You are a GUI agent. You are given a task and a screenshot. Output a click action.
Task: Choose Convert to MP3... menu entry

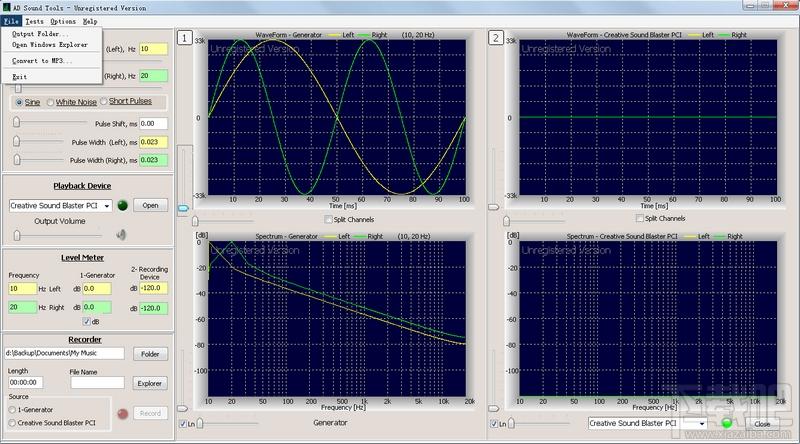tap(42, 61)
